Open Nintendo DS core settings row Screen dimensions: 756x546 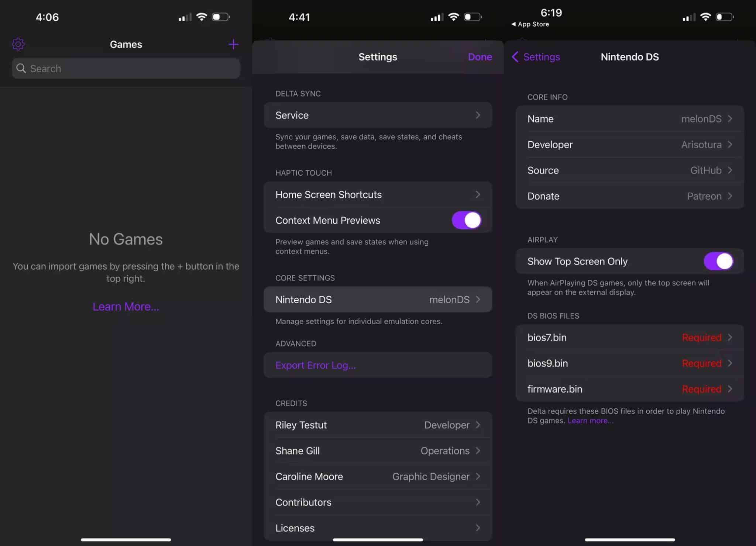378,300
